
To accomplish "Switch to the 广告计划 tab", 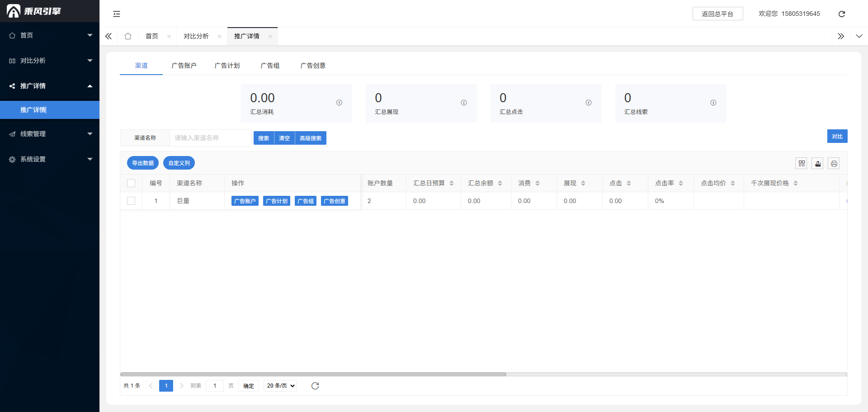I will (227, 66).
